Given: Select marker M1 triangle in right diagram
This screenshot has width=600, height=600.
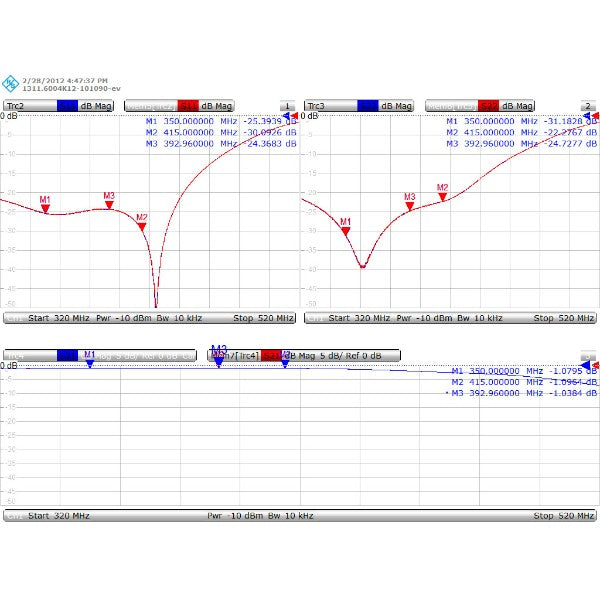Looking at the screenshot, I should (x=346, y=230).
